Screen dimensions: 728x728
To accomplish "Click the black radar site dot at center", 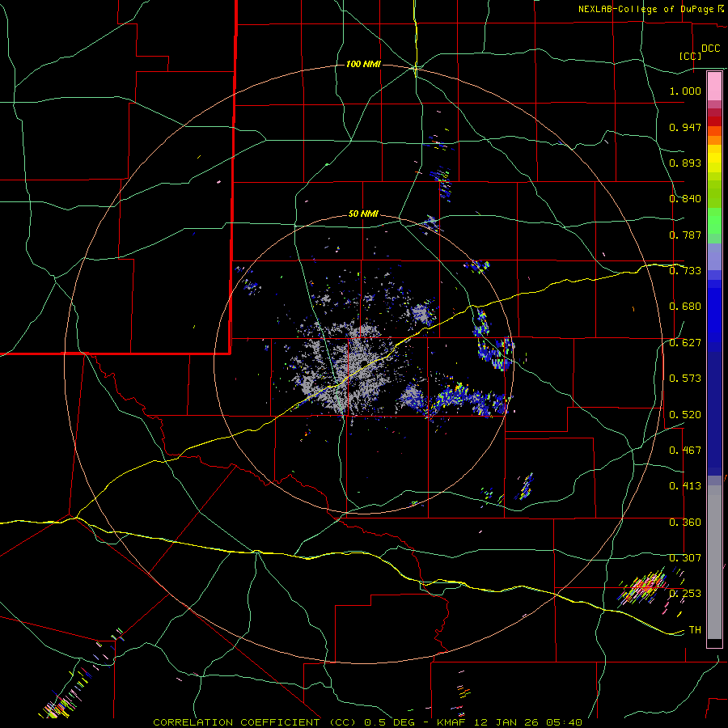I will tap(364, 362).
